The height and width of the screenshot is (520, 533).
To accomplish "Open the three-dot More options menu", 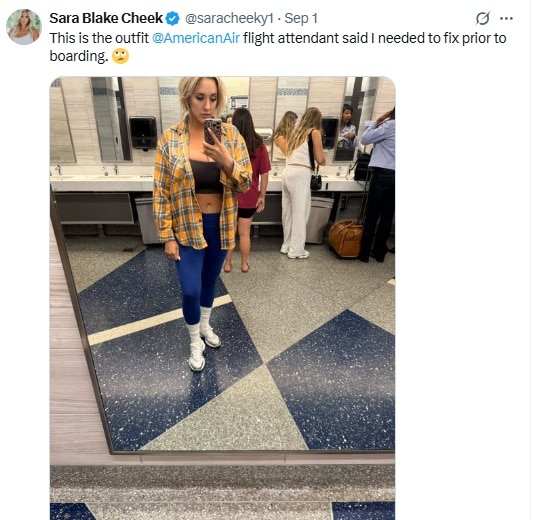I will 506,18.
